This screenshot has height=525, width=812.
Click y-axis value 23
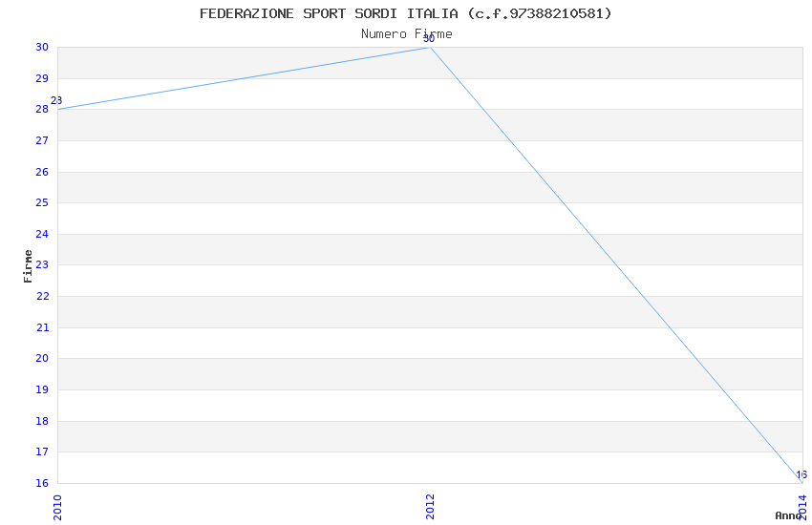pyautogui.click(x=42, y=264)
